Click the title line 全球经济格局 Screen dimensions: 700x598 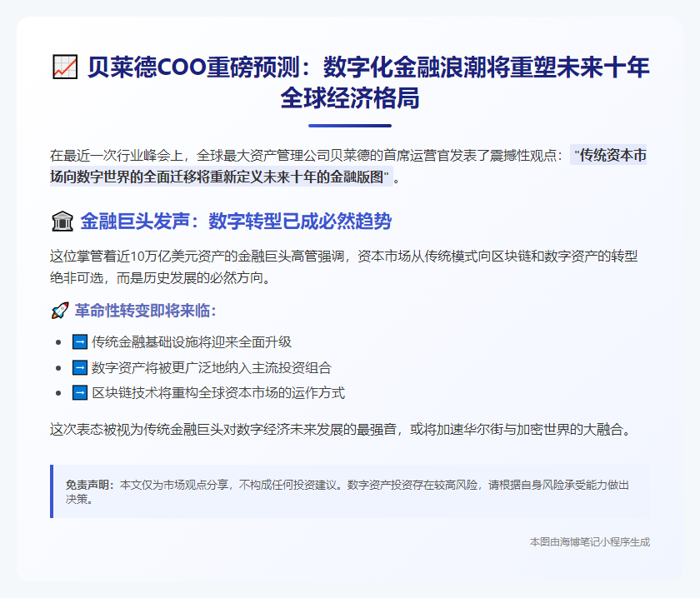350,98
